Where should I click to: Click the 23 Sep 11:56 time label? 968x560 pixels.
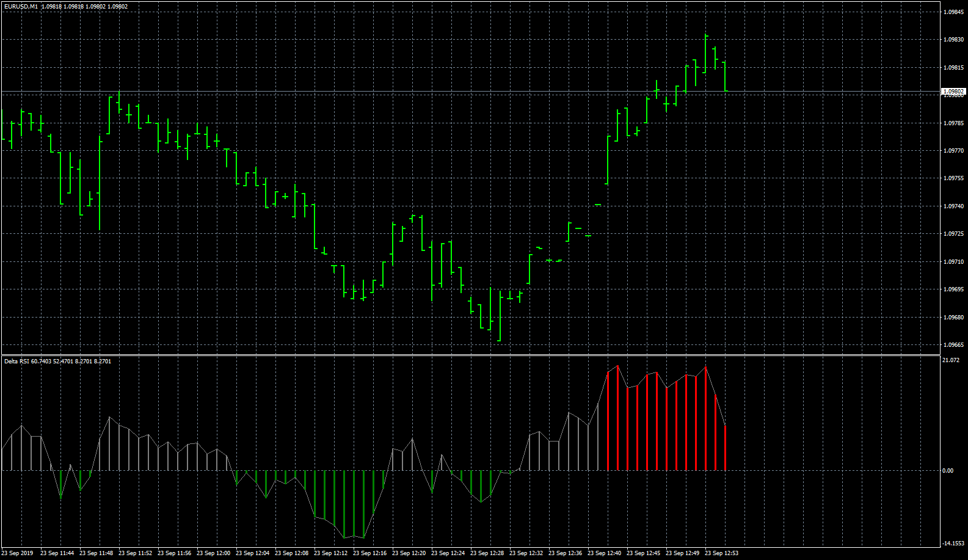pyautogui.click(x=175, y=553)
